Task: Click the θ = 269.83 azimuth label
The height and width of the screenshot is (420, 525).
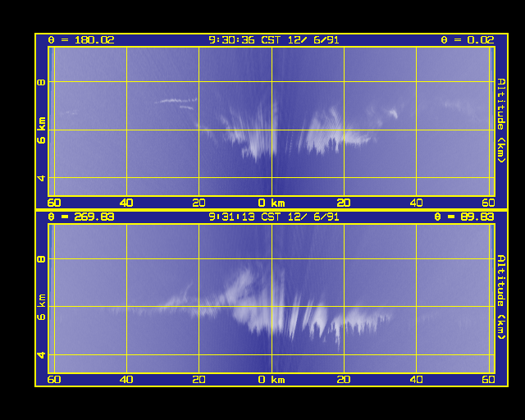Action: tap(81, 217)
